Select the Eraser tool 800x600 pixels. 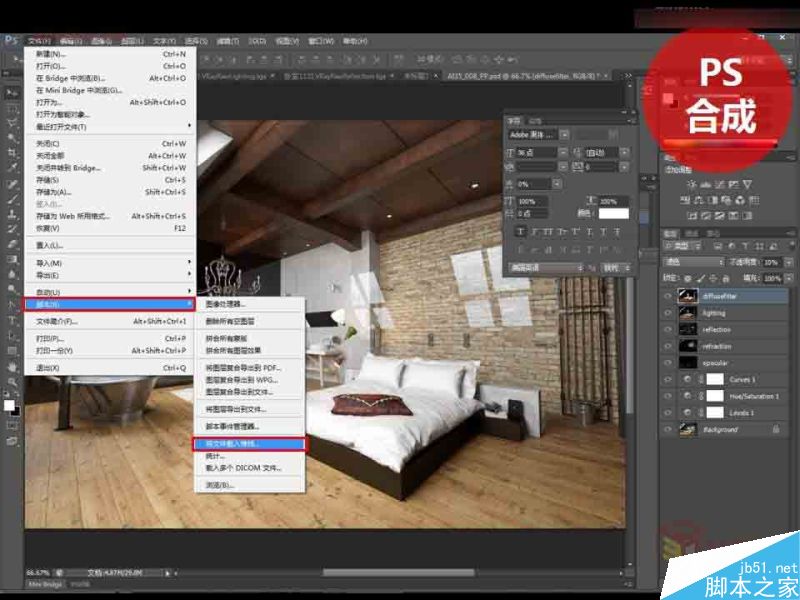point(12,244)
